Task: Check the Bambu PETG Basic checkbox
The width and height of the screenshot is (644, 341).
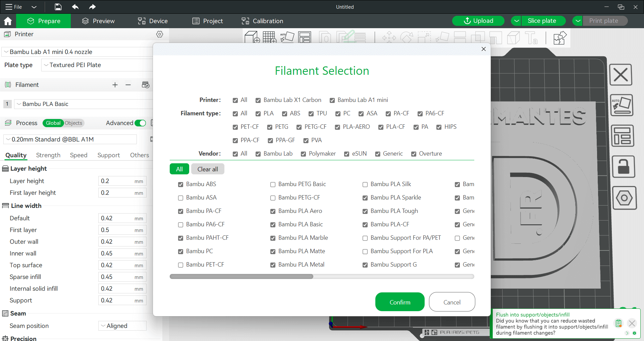Action: click(x=273, y=184)
